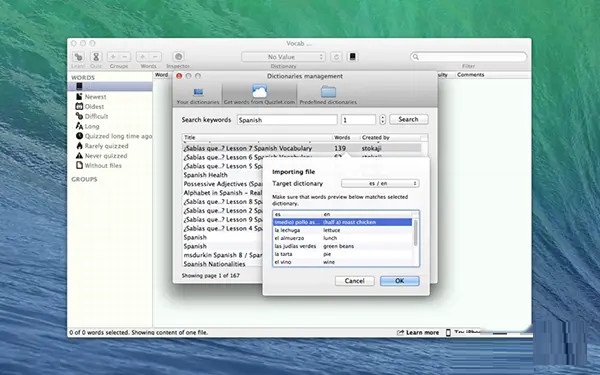The width and height of the screenshot is (600, 375).
Task: Select the highlighted book item under WORDS
Action: coord(110,86)
